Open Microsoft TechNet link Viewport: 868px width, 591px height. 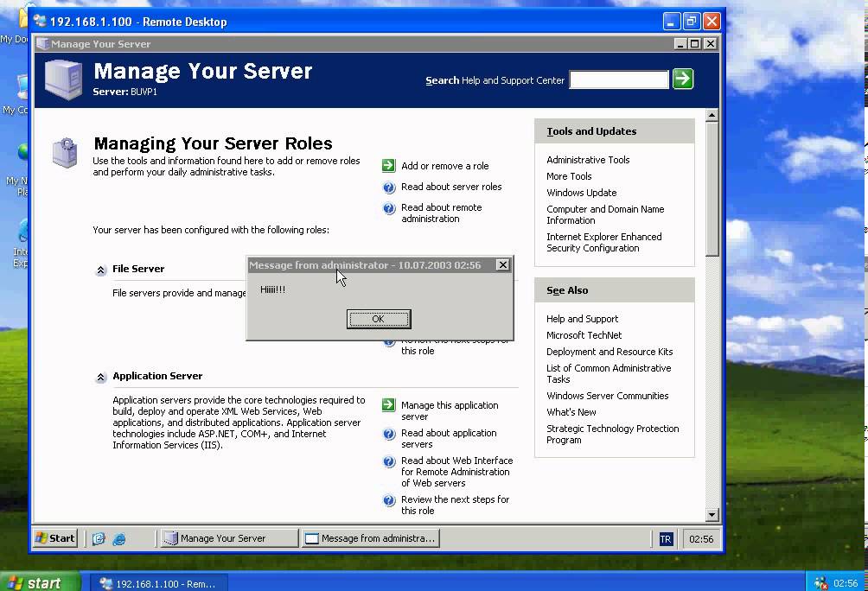[584, 335]
